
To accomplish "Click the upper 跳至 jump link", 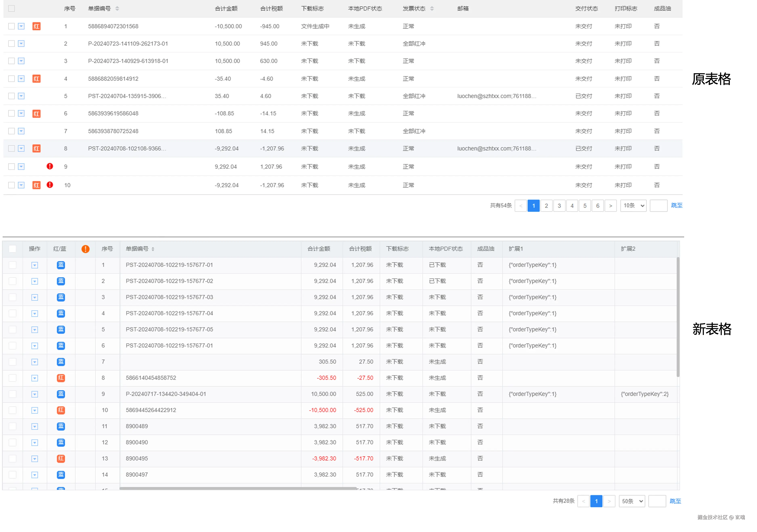I will [x=676, y=206].
